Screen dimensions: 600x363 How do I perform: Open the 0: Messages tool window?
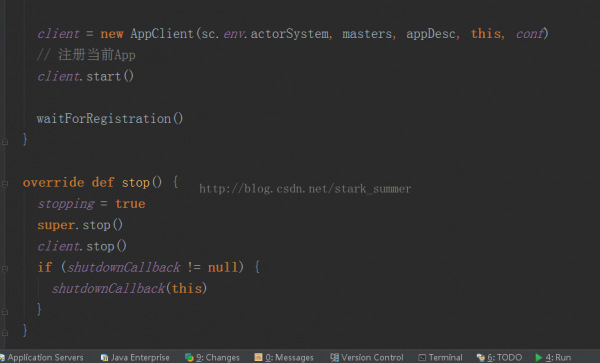coord(284,357)
